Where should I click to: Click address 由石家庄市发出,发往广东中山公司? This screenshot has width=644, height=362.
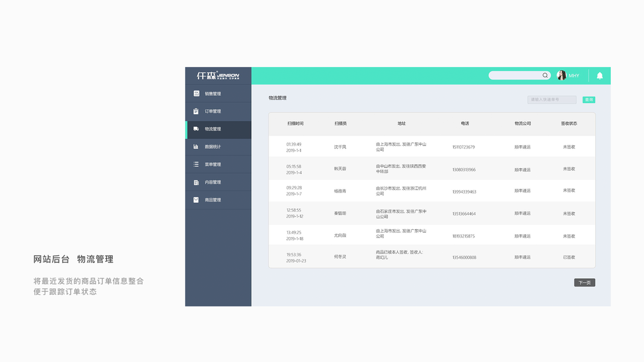(x=401, y=214)
